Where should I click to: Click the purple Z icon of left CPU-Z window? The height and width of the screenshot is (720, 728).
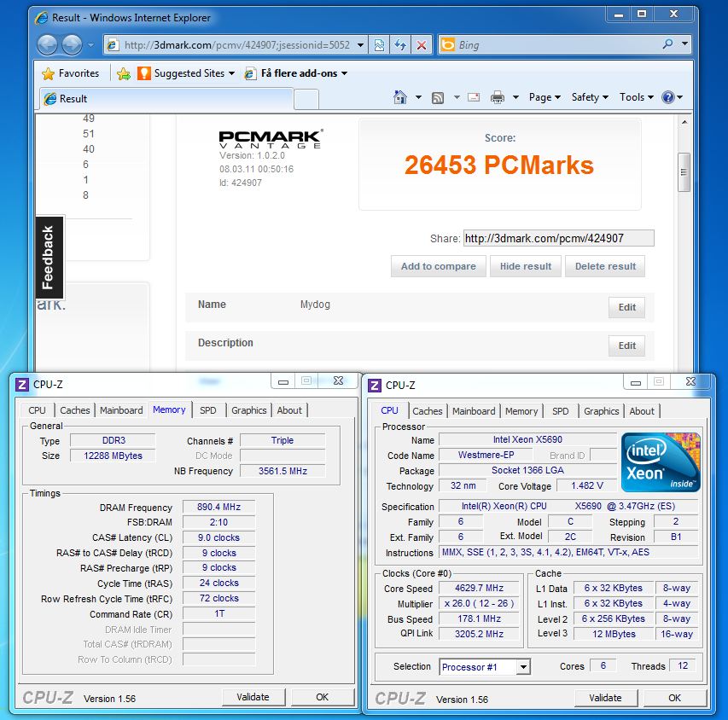point(22,385)
